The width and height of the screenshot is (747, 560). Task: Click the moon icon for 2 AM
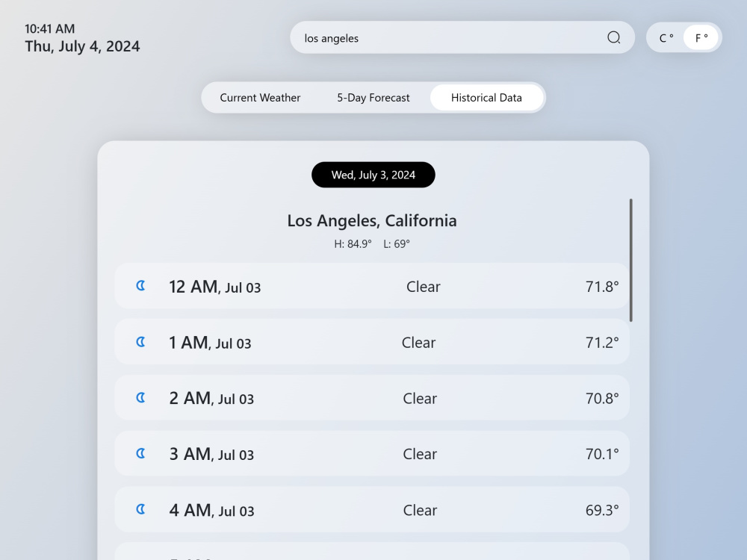click(x=141, y=398)
